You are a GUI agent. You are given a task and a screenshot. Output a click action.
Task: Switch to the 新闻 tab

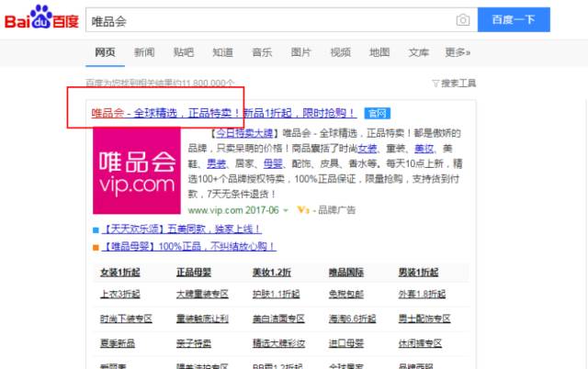(x=144, y=52)
